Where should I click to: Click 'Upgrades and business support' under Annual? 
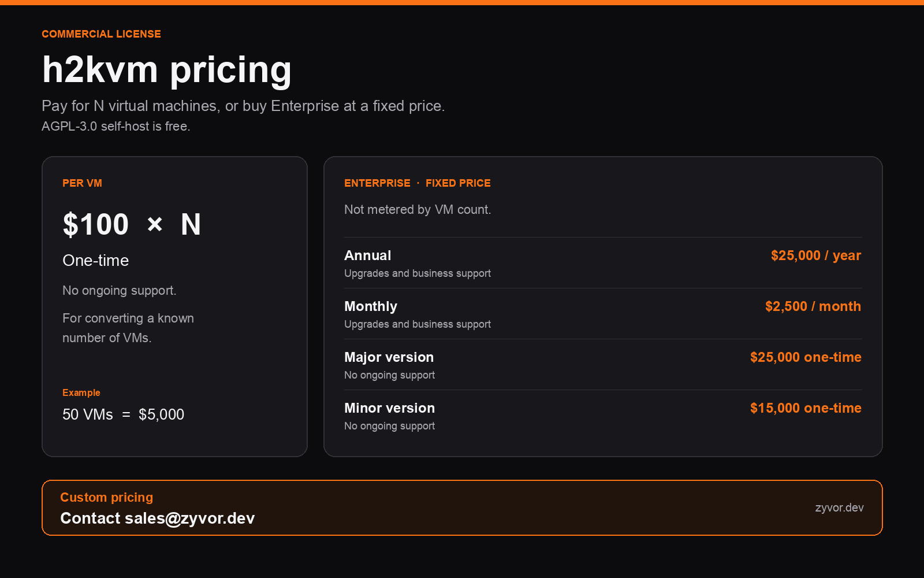tap(418, 273)
